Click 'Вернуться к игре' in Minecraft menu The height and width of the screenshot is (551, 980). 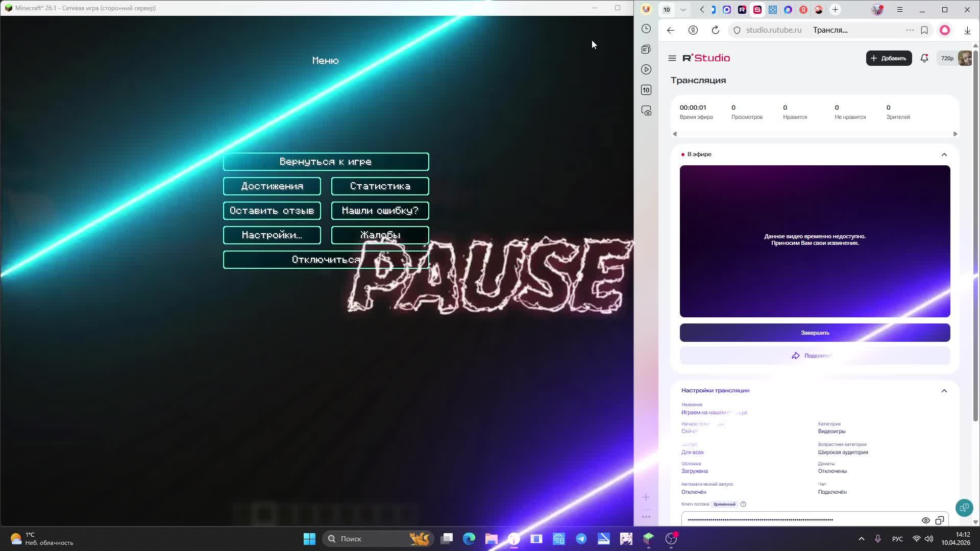click(x=326, y=162)
